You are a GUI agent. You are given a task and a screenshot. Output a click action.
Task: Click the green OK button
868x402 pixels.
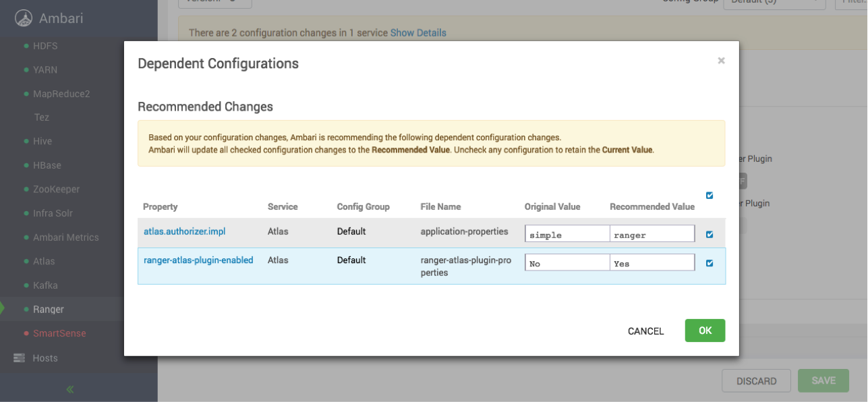click(x=705, y=331)
